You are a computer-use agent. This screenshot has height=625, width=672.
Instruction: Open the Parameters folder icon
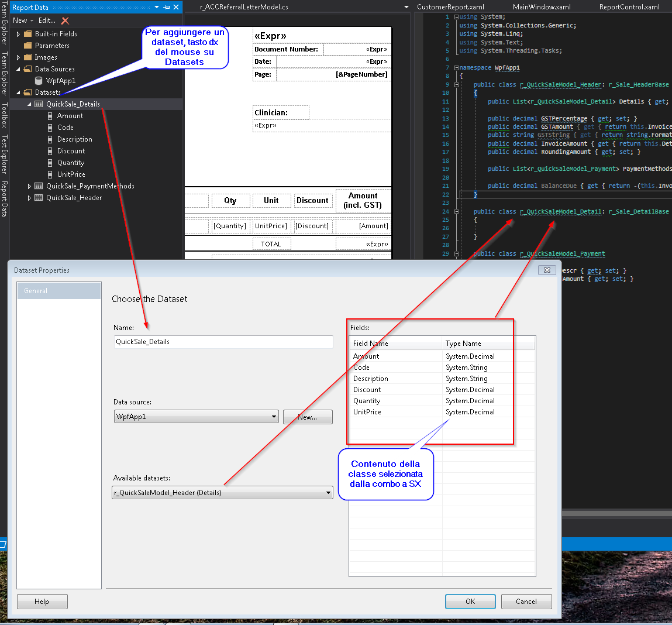click(27, 45)
